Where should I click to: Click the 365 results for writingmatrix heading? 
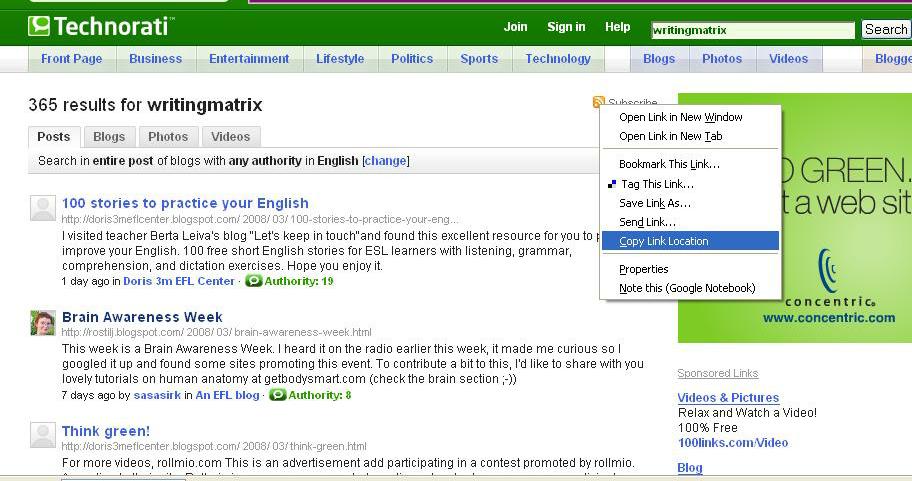click(x=145, y=105)
